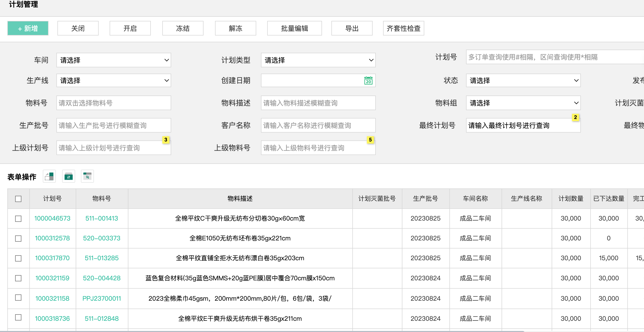Check the row for plan 1000321159
Screen dimensions: 644x332
(x=18, y=278)
